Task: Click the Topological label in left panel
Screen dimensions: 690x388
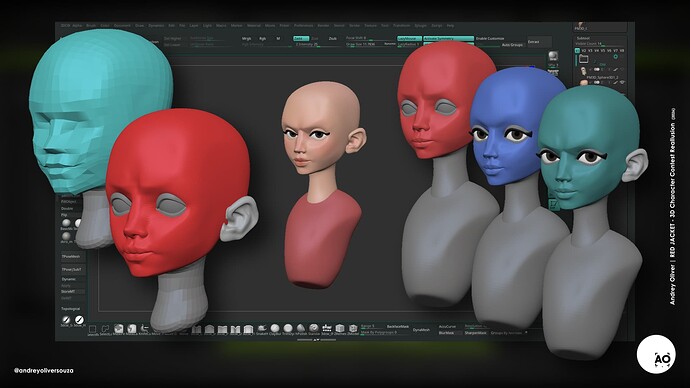Action: point(70,309)
